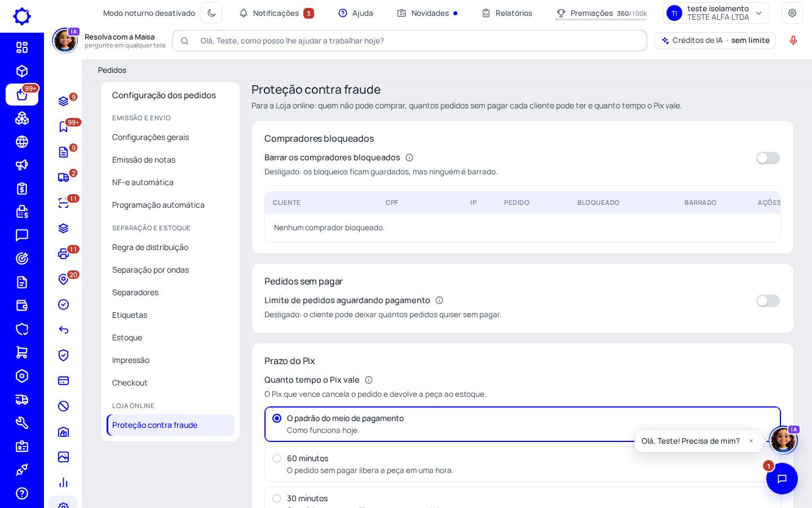Viewport: 812px width, 508px height.
Task: Open location pin icon with badge 20
Action: (64, 279)
